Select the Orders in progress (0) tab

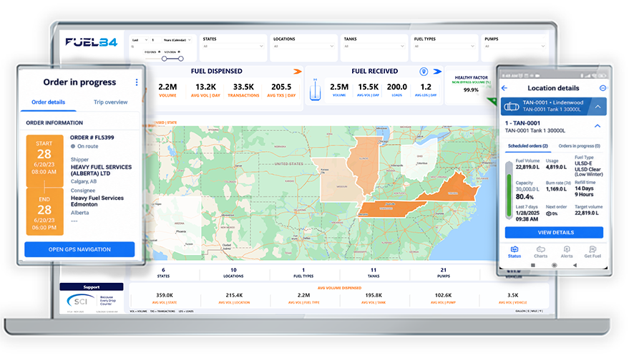pyautogui.click(x=579, y=146)
